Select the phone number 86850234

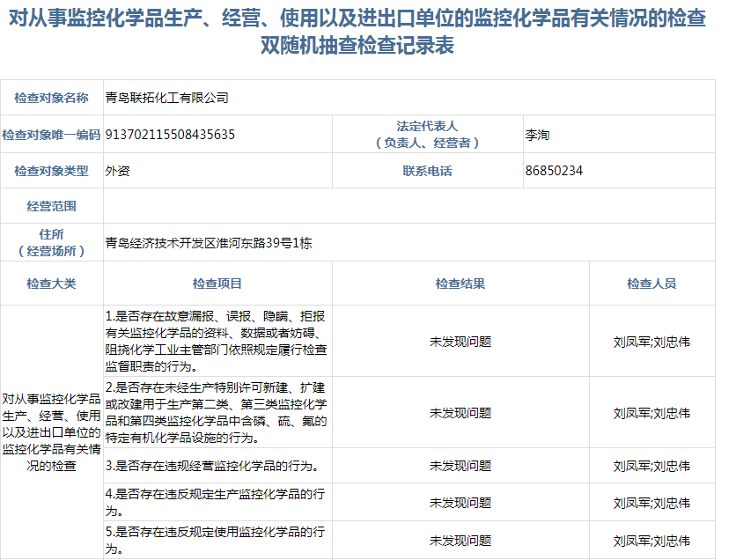coord(554,171)
